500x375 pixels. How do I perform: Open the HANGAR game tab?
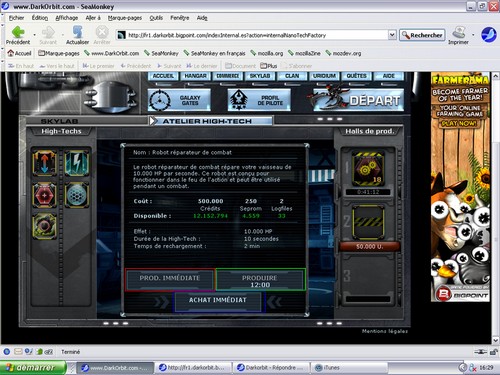[x=195, y=76]
